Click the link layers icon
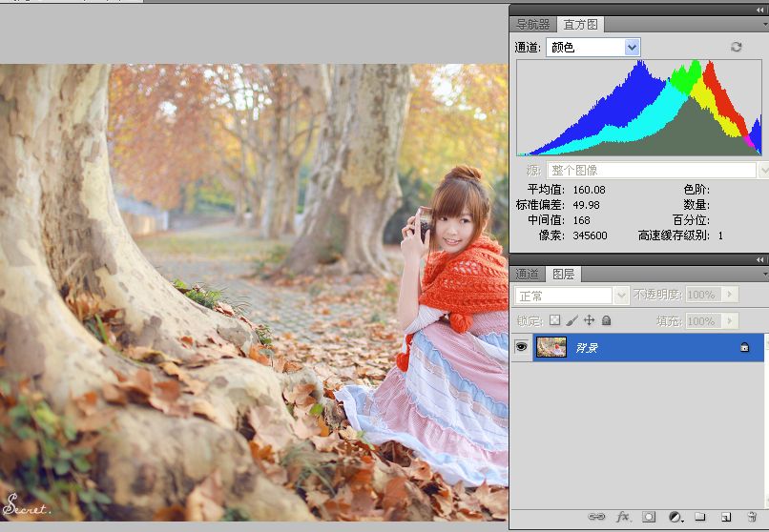This screenshot has height=532, width=769. pyautogui.click(x=597, y=517)
